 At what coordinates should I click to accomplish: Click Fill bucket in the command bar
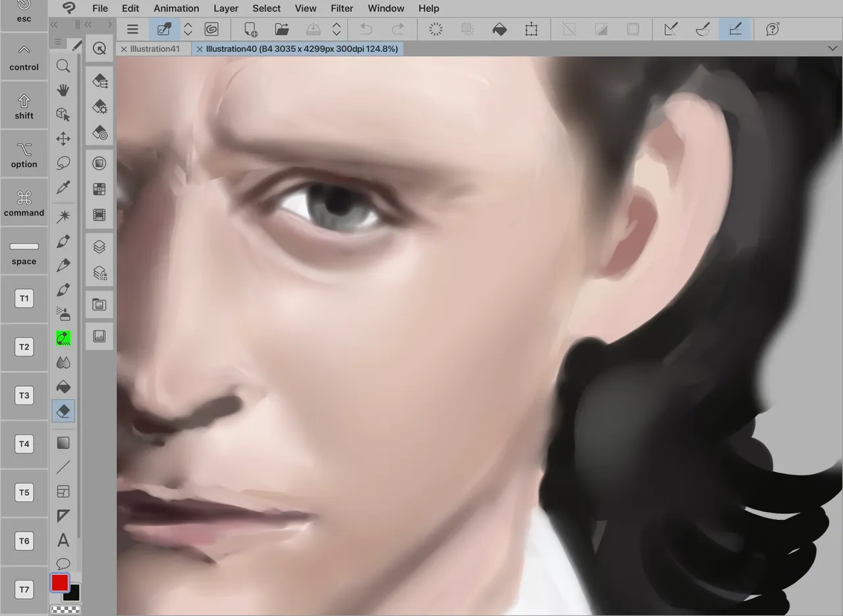(x=500, y=29)
